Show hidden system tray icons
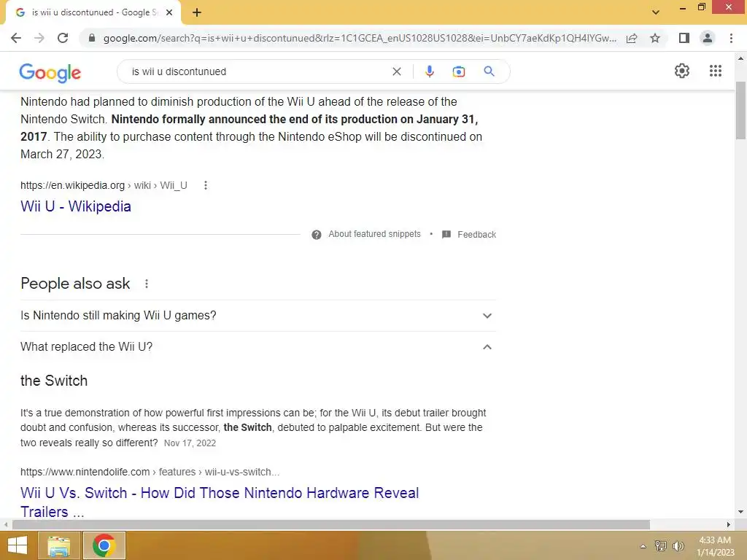 point(643,546)
